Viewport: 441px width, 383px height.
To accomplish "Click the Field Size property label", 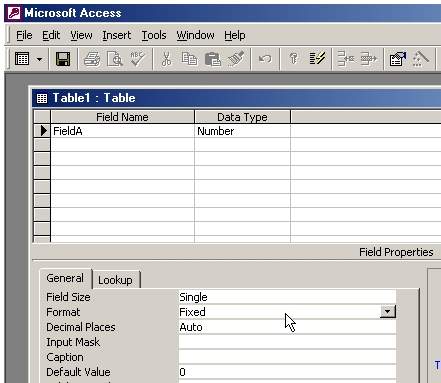I will click(68, 297).
